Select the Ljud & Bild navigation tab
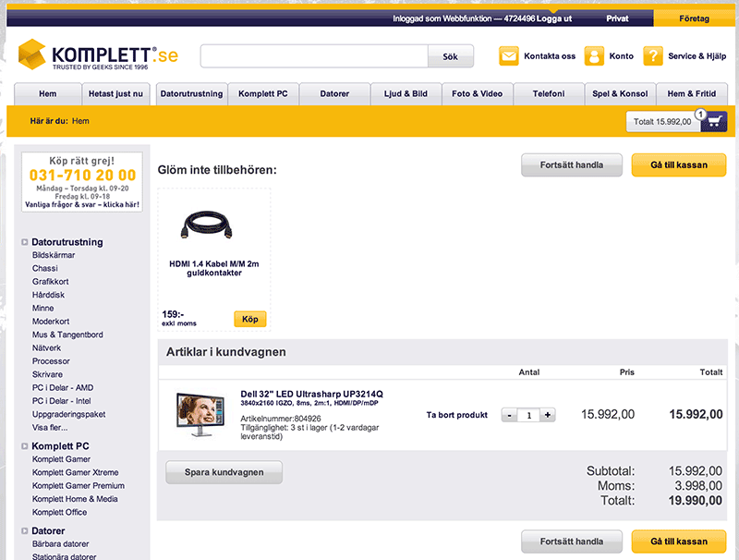739x560 pixels. [406, 94]
